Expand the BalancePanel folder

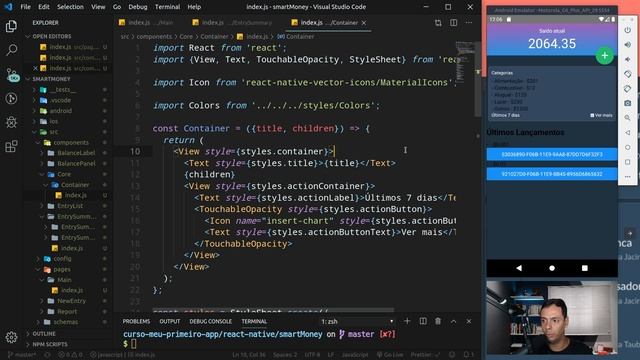(x=76, y=164)
